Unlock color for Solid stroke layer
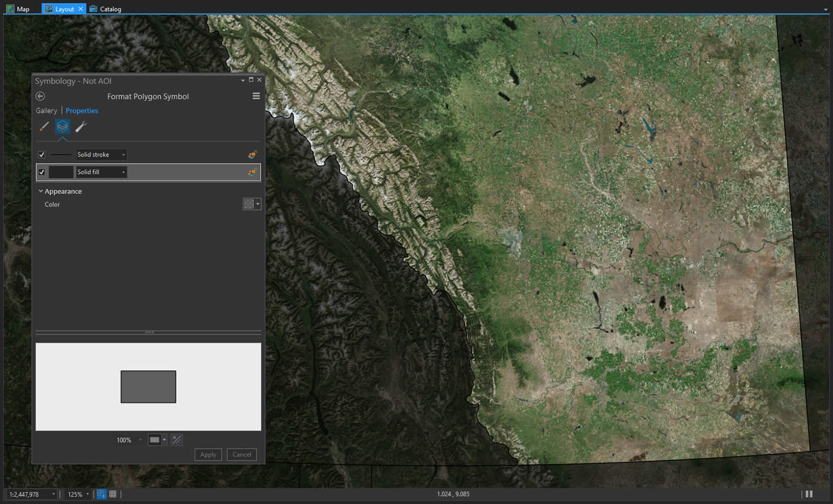The height and width of the screenshot is (504, 833). pos(252,155)
